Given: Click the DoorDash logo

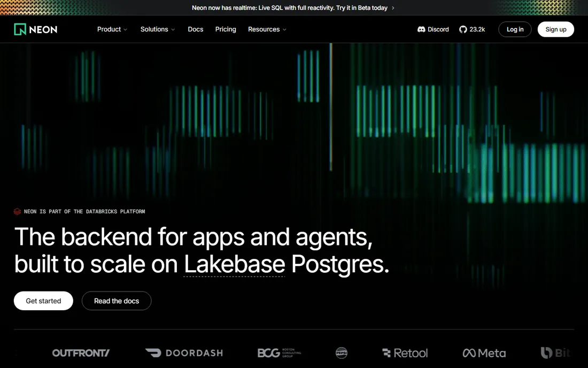Looking at the screenshot, I should [x=184, y=353].
